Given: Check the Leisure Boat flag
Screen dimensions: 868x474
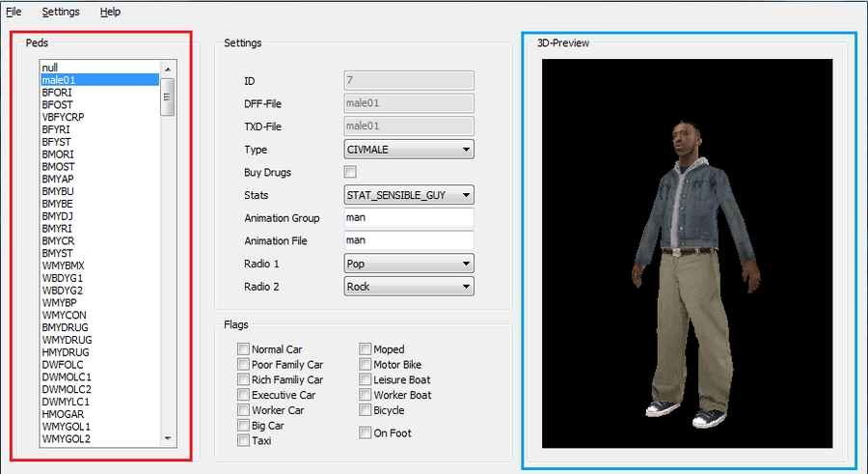Looking at the screenshot, I should pyautogui.click(x=366, y=380).
